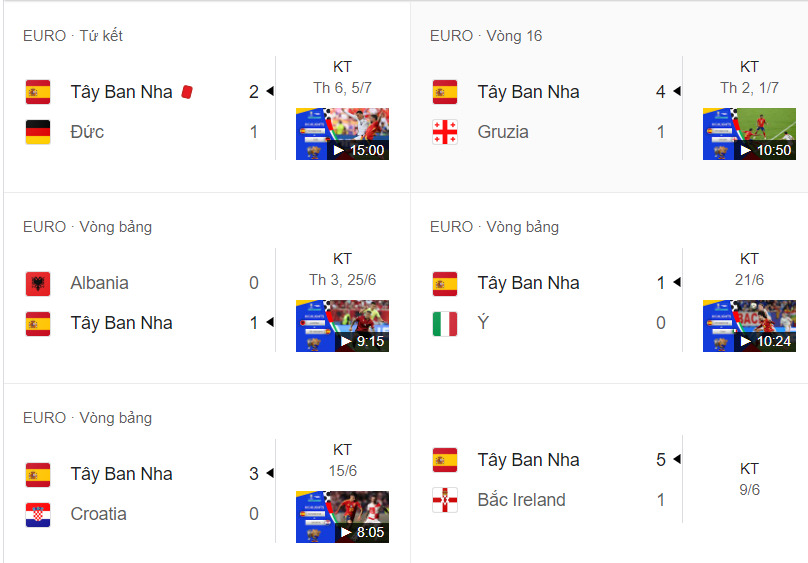Image resolution: width=808 pixels, height=563 pixels.
Task: Open the Croatia team name link
Action: (98, 514)
